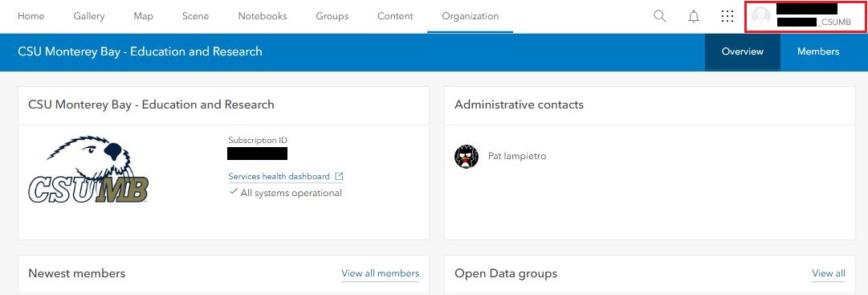Image resolution: width=868 pixels, height=295 pixels.
Task: Select the Organization tab
Action: tap(470, 16)
